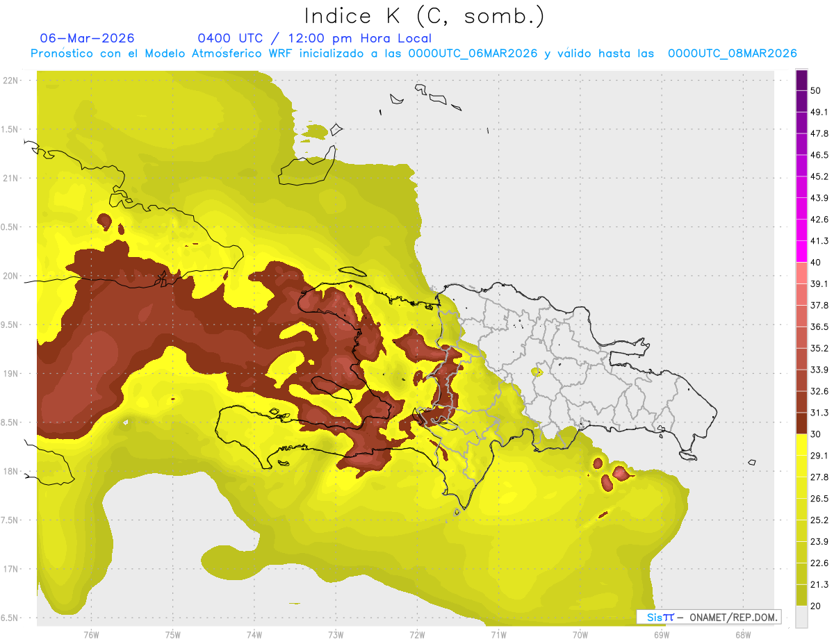Click the '18N' latitude label
The width and height of the screenshot is (834, 644).
[12, 471]
